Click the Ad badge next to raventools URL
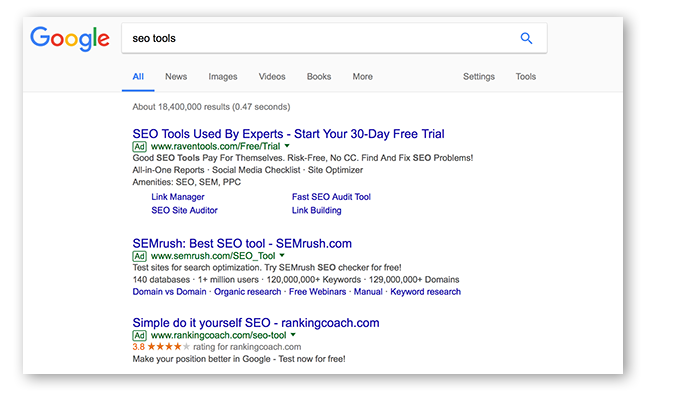The height and width of the screenshot is (400, 700). pyautogui.click(x=139, y=146)
